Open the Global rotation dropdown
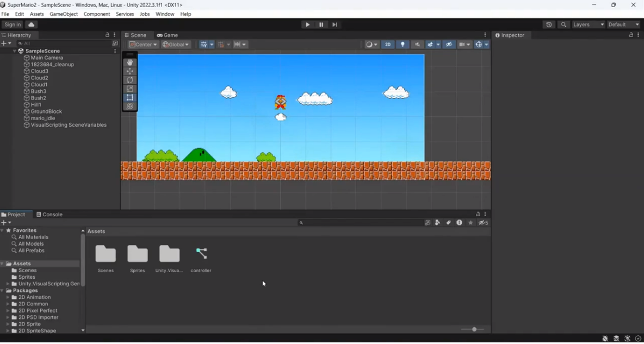Screen dimensions: 644x344 tap(176, 45)
